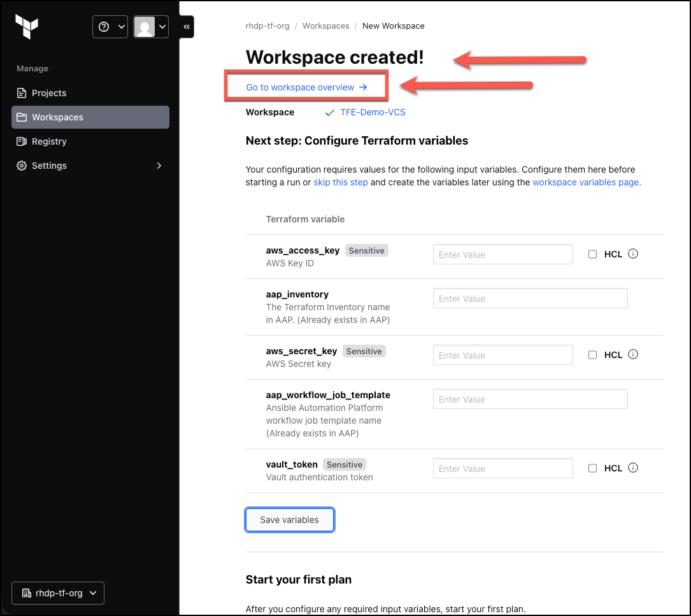The image size is (691, 616).
Task: Click Workspaces in the breadcrumb
Action: 325,26
